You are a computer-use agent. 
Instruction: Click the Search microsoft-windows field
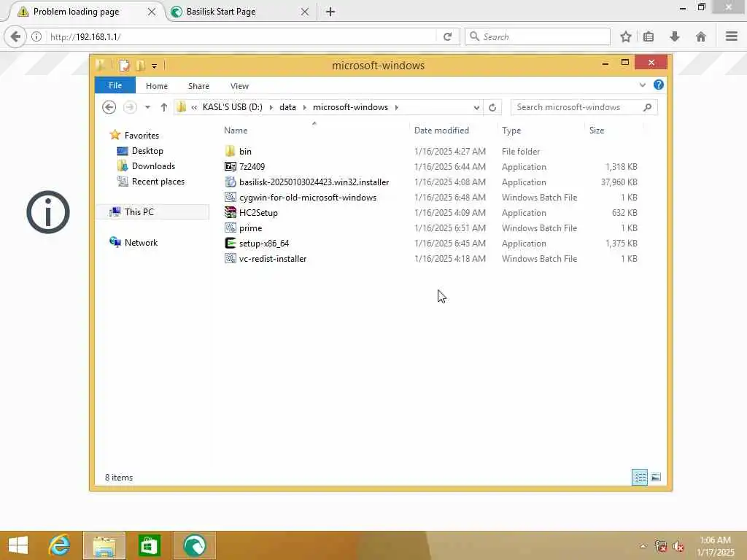576,107
